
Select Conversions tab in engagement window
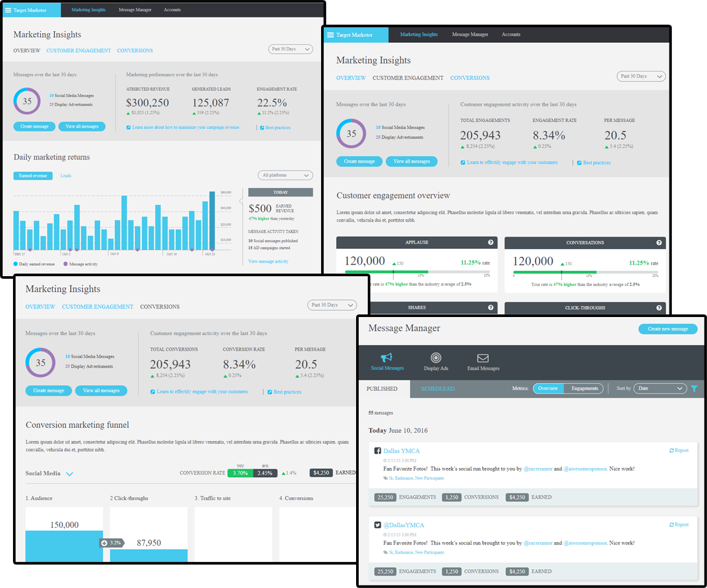(470, 78)
